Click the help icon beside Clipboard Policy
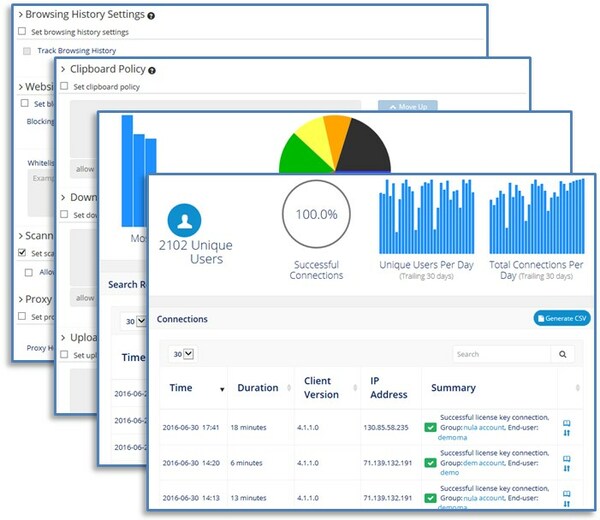Screen dimensions: 600x520 click(x=152, y=71)
